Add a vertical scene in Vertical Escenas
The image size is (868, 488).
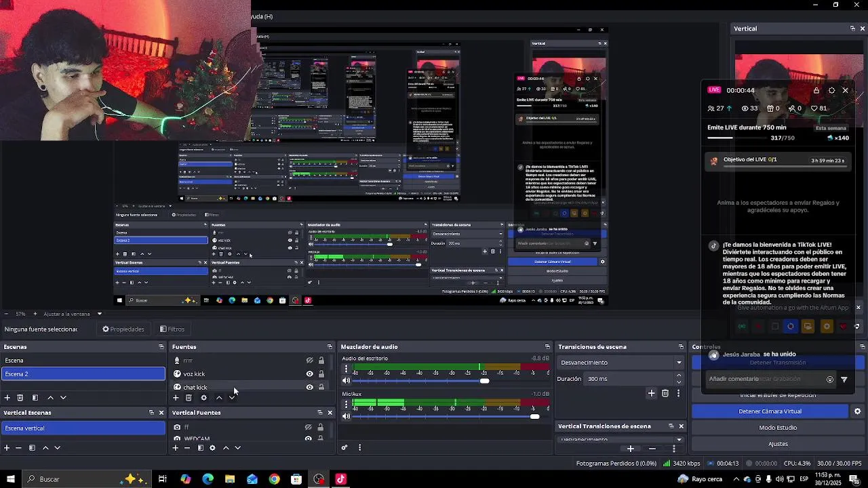click(x=7, y=448)
